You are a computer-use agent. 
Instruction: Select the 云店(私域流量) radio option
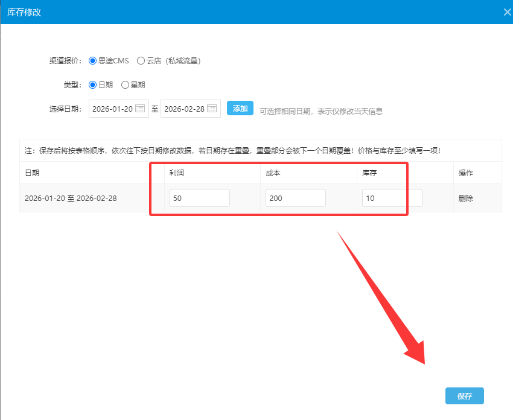[141, 60]
